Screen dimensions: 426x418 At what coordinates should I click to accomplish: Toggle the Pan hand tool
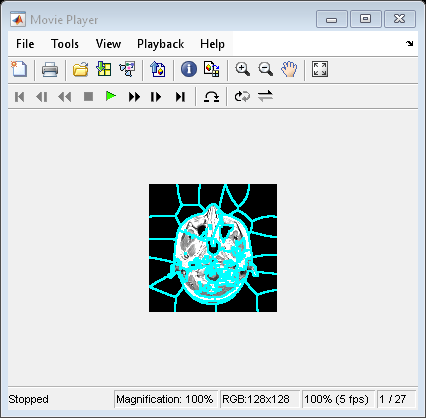click(x=289, y=69)
